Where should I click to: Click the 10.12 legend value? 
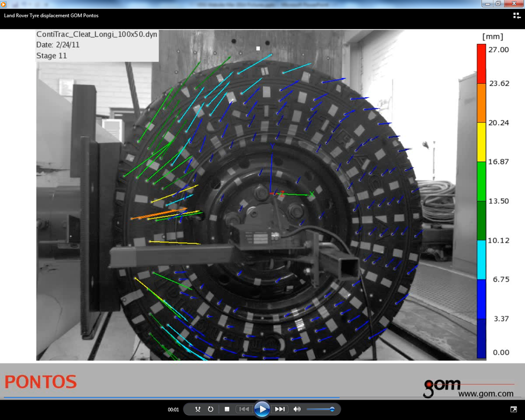(499, 241)
